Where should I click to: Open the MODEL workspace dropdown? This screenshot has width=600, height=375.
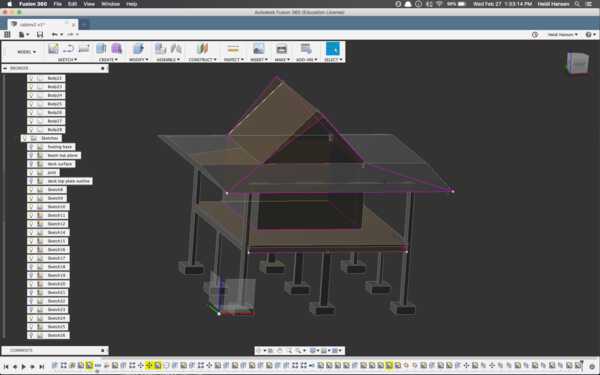coord(26,52)
